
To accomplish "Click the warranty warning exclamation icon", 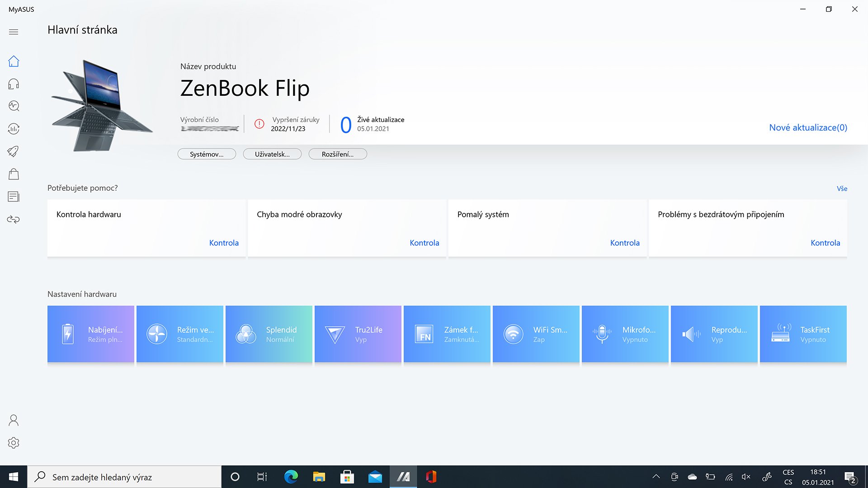I will [x=259, y=124].
